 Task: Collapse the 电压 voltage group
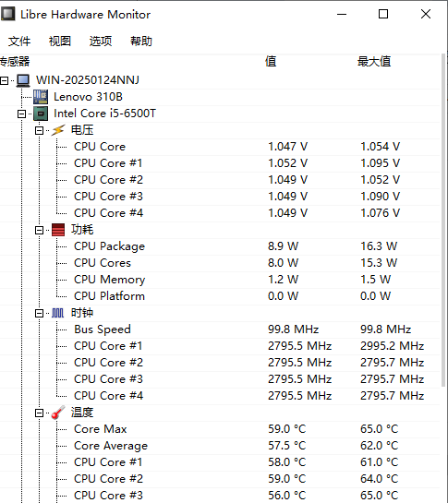point(39,130)
